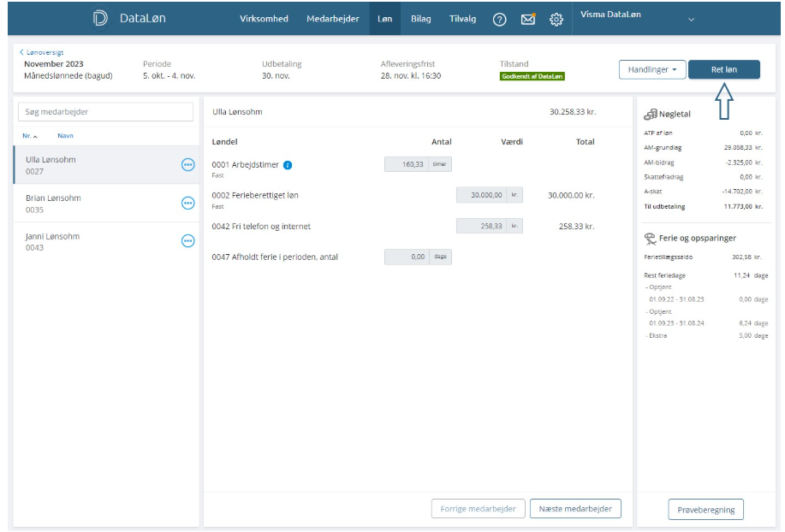Open the help question mark icon
The width and height of the screenshot is (785, 532).
[x=499, y=20]
